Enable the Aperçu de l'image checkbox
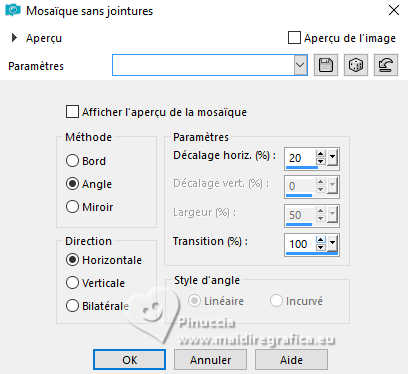This screenshot has height=374, width=408. click(x=294, y=38)
